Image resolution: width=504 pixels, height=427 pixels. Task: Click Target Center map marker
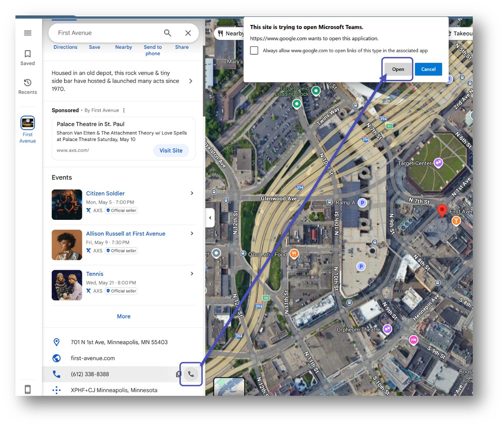tap(438, 162)
